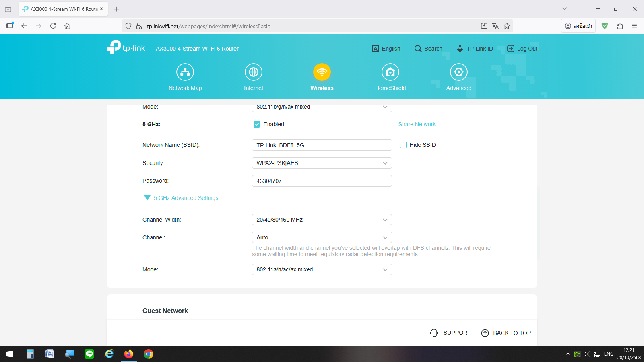Uncheck the 5 GHz Enabled checkbox
This screenshot has width=644, height=362.
click(x=257, y=124)
